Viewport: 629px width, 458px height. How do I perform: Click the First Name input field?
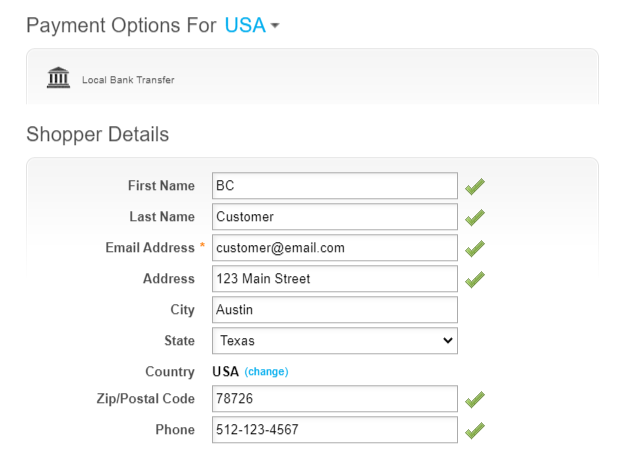click(335, 186)
